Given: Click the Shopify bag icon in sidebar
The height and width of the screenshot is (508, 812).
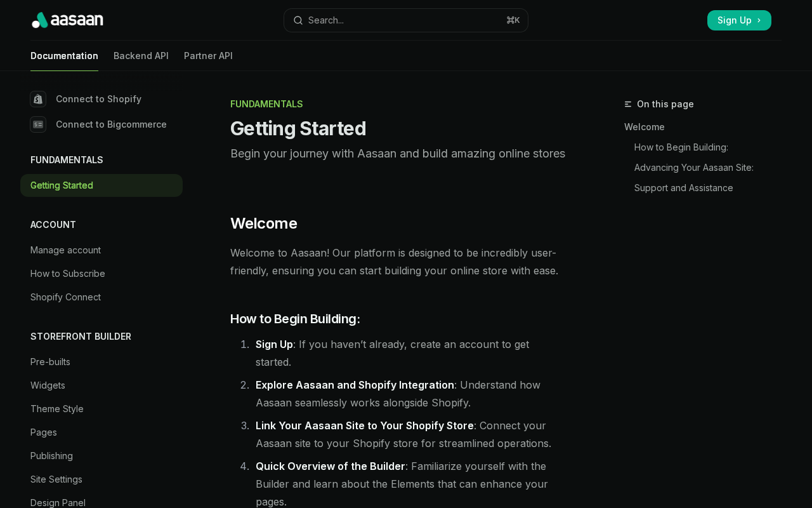Looking at the screenshot, I should click(38, 99).
